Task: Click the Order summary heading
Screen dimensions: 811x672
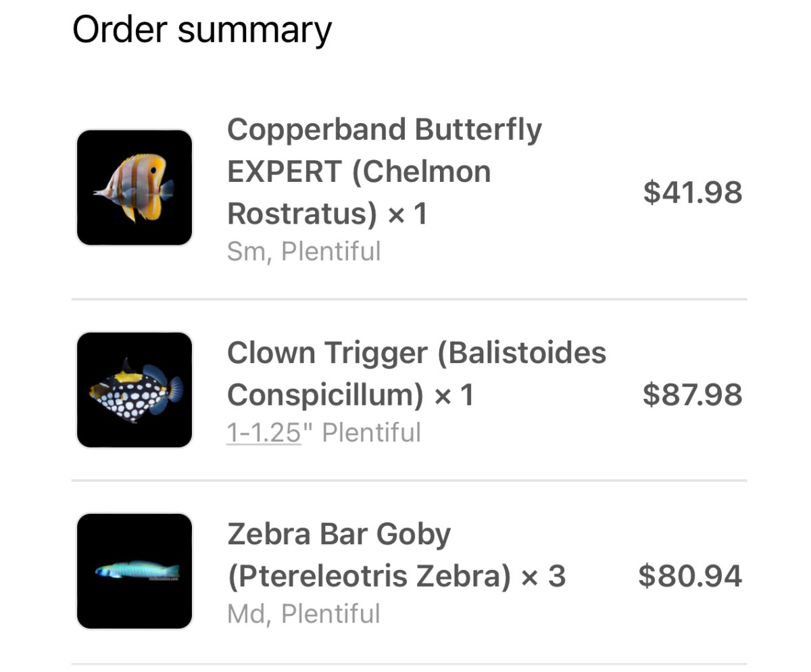Action: (202, 30)
